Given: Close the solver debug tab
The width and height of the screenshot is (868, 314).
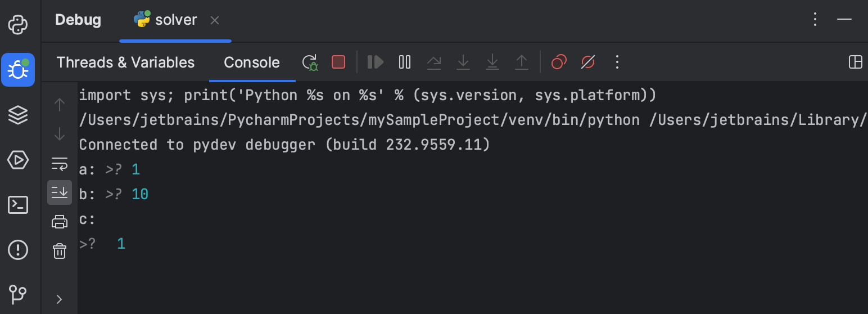Looking at the screenshot, I should click(214, 20).
